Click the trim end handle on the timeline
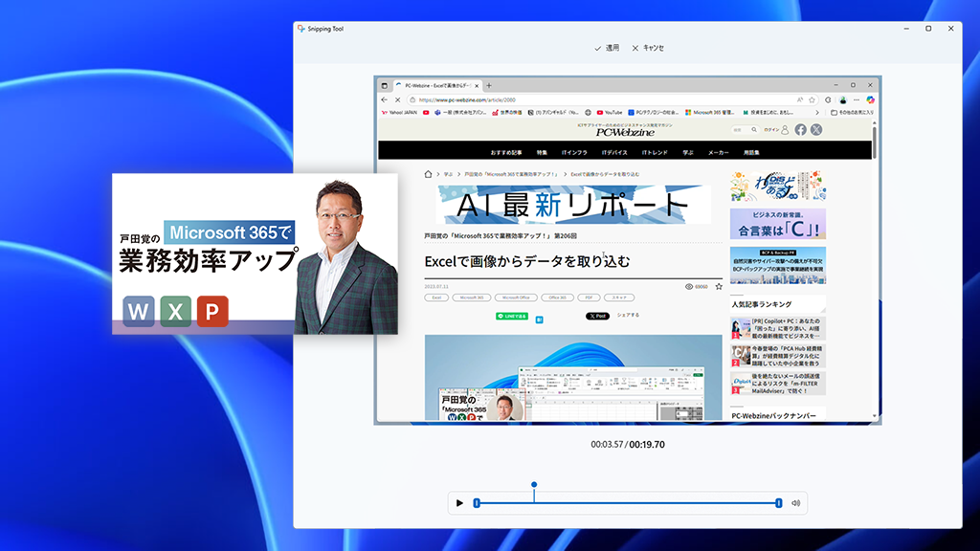Screen dimensions: 980x551 point(779,503)
